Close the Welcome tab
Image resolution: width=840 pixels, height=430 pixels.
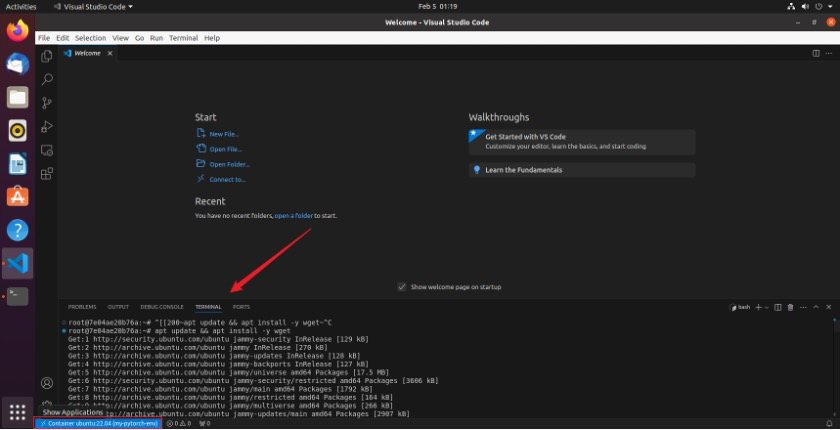pyautogui.click(x=110, y=54)
